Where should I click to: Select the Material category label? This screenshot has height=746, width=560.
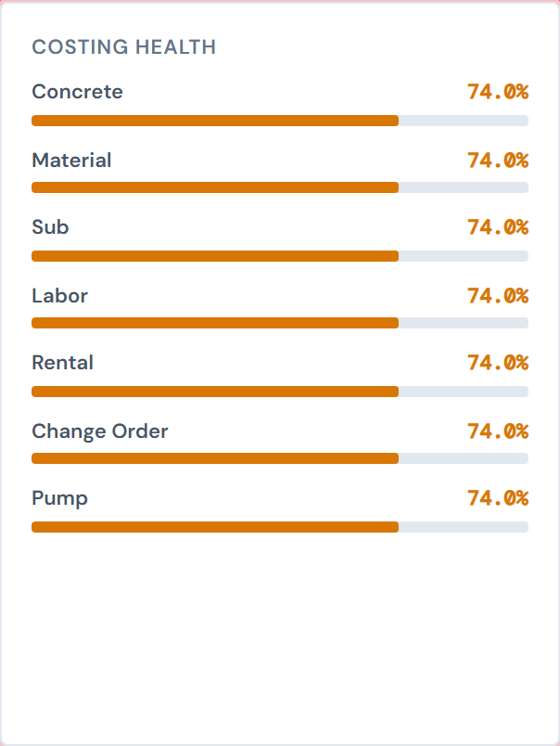(x=71, y=160)
